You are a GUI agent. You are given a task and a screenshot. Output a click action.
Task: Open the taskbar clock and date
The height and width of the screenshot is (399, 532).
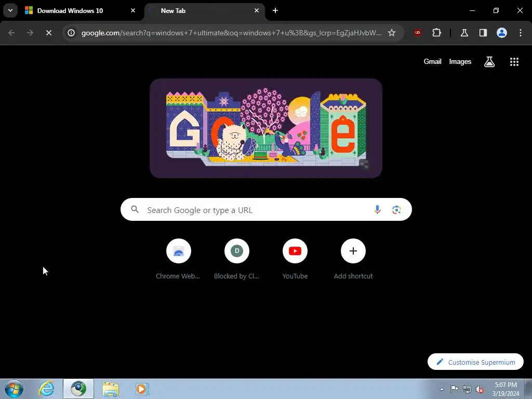[506, 389]
